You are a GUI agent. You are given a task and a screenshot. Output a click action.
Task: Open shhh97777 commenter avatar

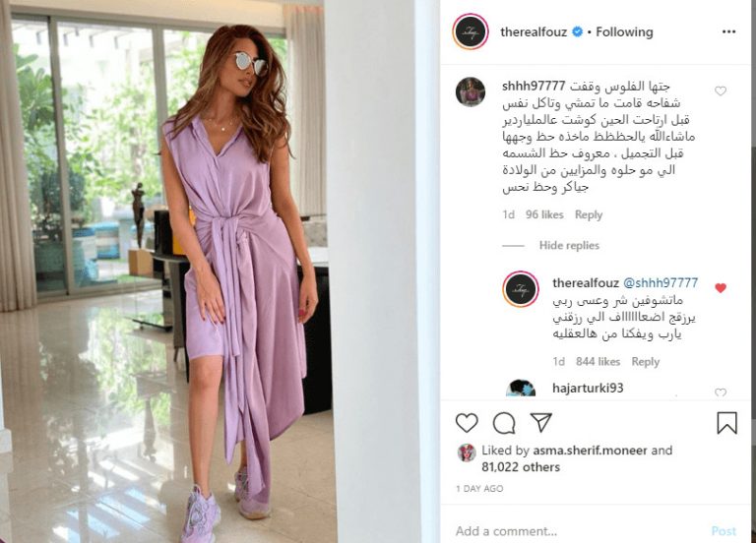click(471, 91)
